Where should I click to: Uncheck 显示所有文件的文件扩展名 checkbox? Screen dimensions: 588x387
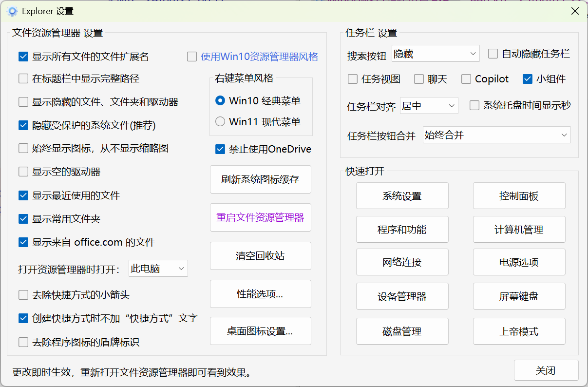pos(23,57)
